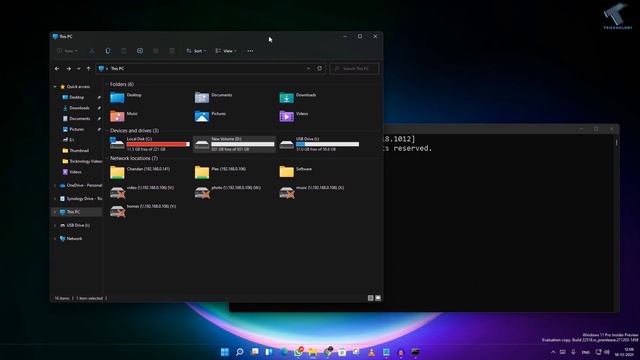This screenshot has height=360, width=640.
Task: Select disconnected music network drive
Action: pos(312,192)
